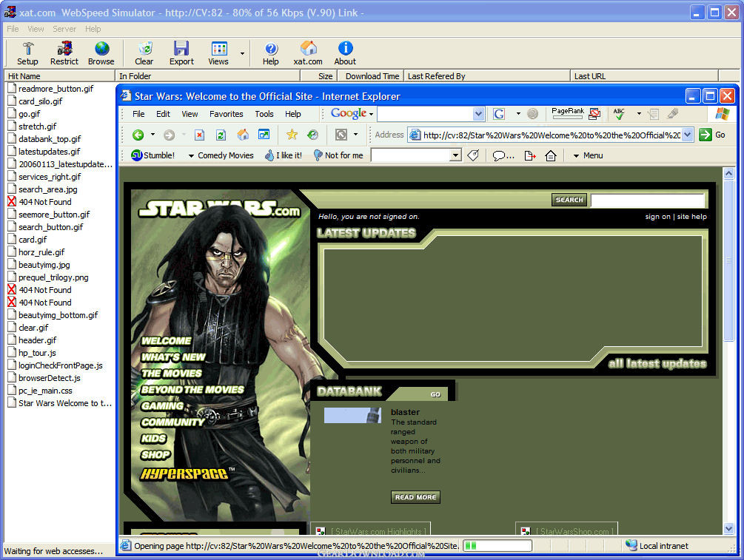Click the StumbleUpon send page icon

point(530,155)
